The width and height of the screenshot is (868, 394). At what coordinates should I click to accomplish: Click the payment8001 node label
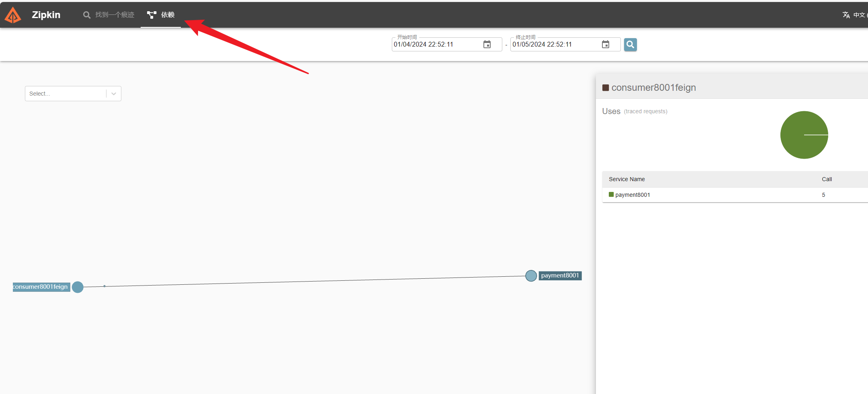560,276
